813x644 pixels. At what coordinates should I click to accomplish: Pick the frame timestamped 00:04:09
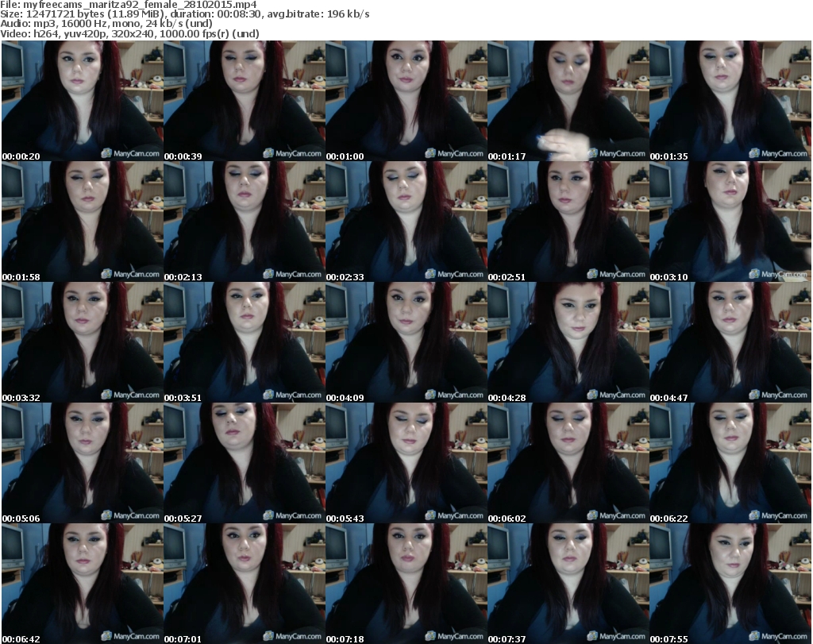tap(406, 342)
